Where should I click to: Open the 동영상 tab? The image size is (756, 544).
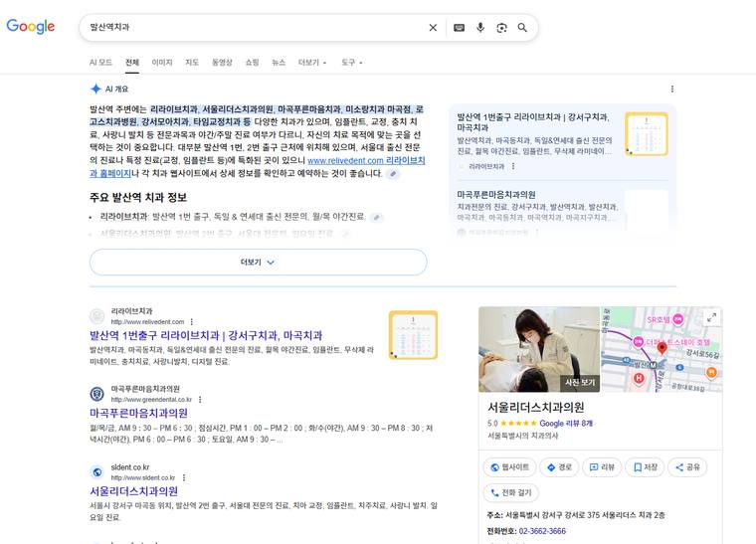(222, 63)
